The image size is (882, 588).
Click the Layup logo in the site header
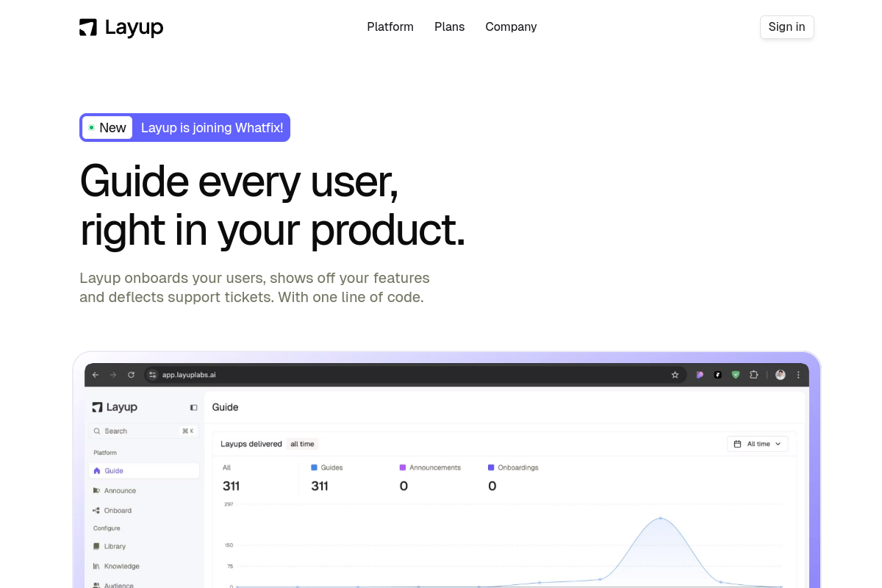point(121,27)
